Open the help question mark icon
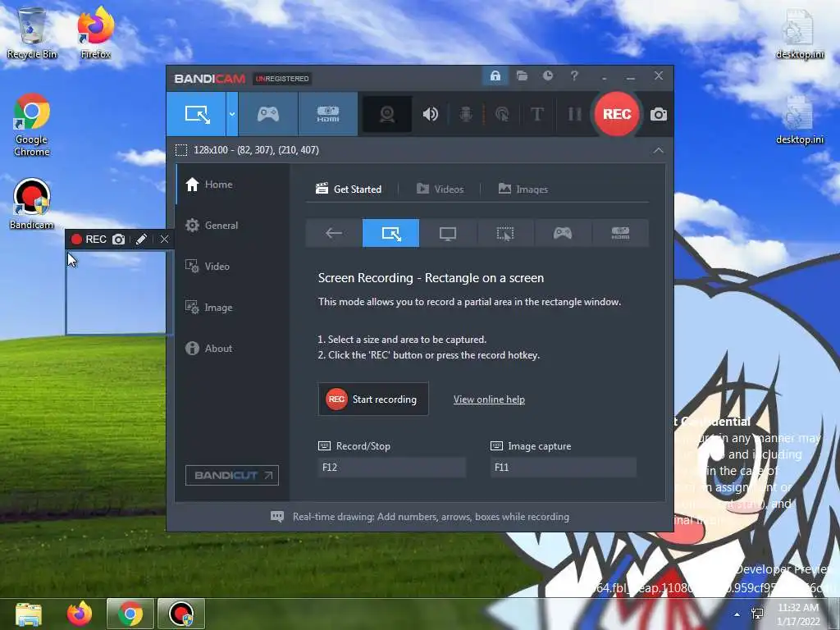Viewport: 840px width, 630px height. click(x=574, y=76)
